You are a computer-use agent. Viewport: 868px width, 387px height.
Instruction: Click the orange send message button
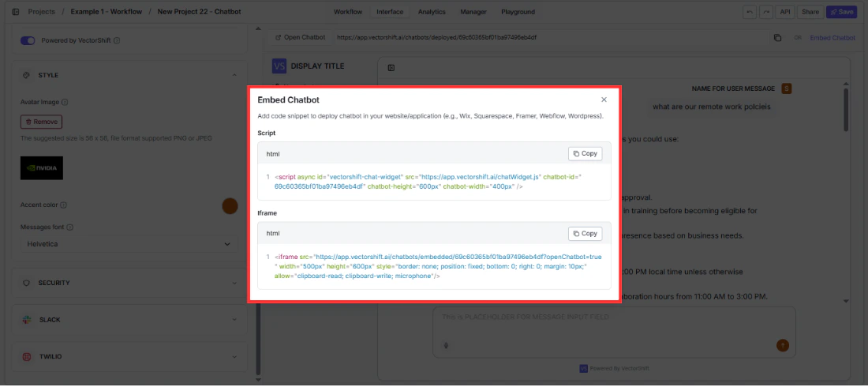(782, 345)
